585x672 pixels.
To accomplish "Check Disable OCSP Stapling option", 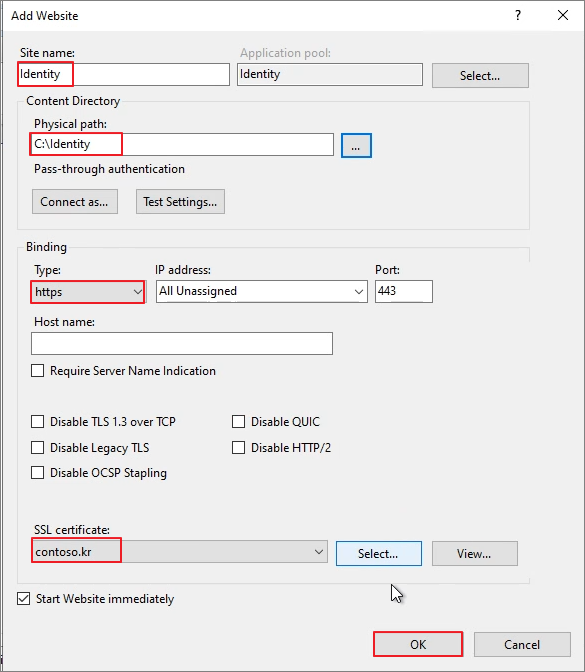I will click(x=37, y=473).
